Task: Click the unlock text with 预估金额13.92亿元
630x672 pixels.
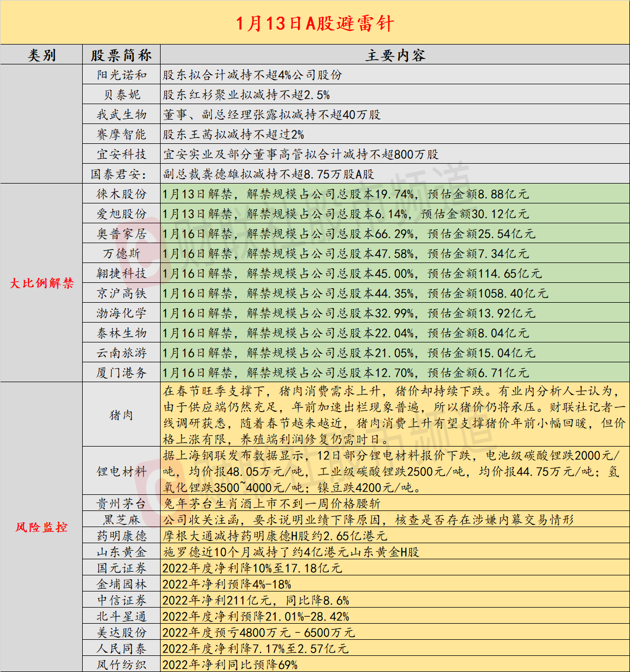Action: [x=349, y=313]
